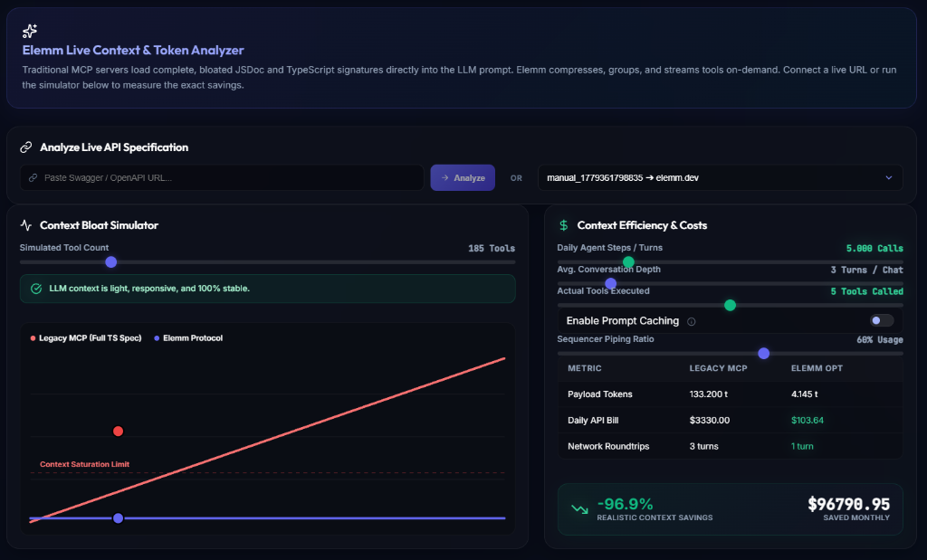Click the 185 Tools value

click(492, 248)
